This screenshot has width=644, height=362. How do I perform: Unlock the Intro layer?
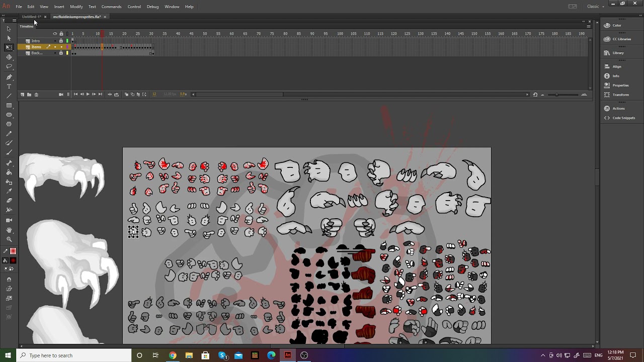pos(61,41)
